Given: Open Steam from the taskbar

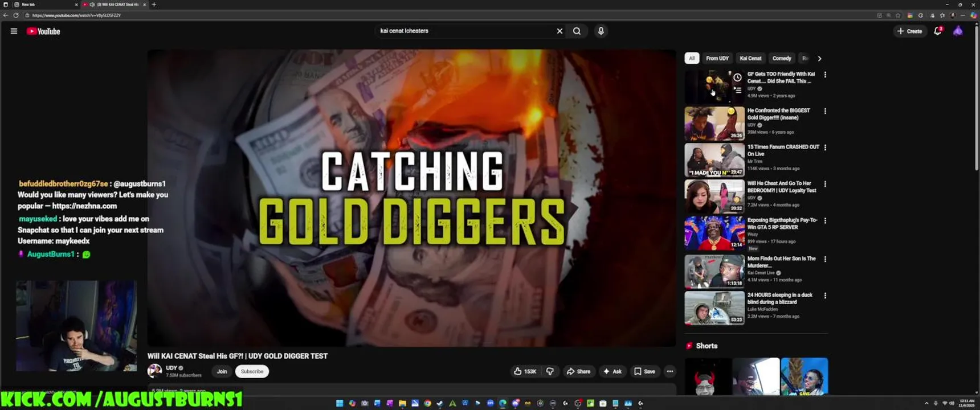Looking at the screenshot, I should pos(440,403).
